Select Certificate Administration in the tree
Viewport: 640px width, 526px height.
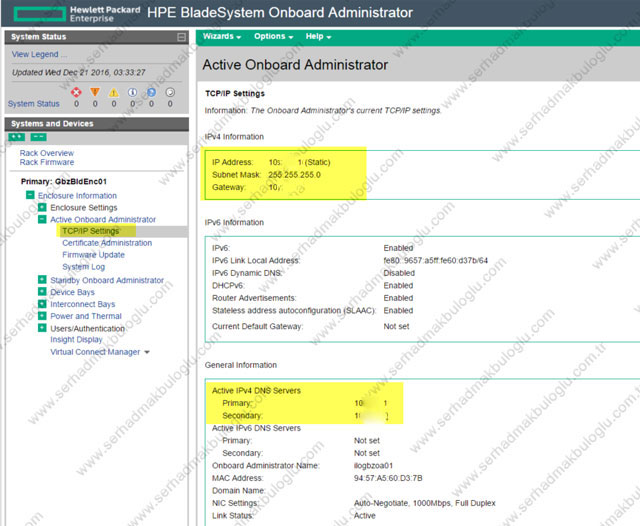pyautogui.click(x=107, y=243)
